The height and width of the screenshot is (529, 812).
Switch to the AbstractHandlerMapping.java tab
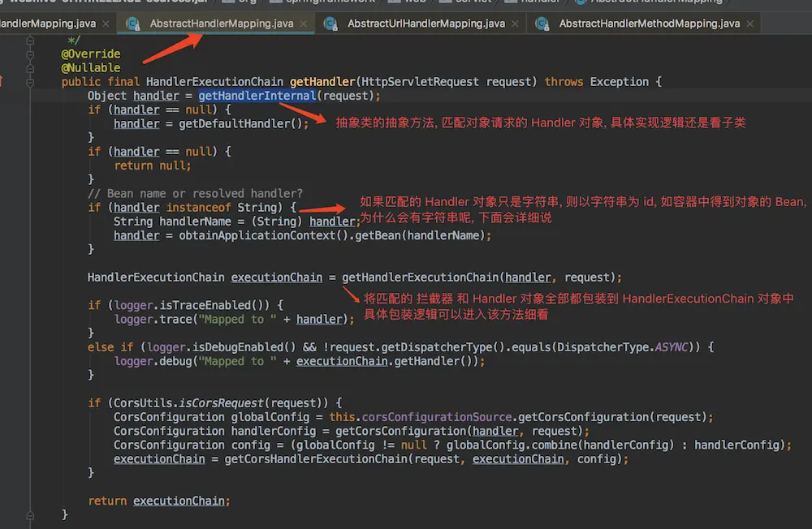click(x=221, y=24)
